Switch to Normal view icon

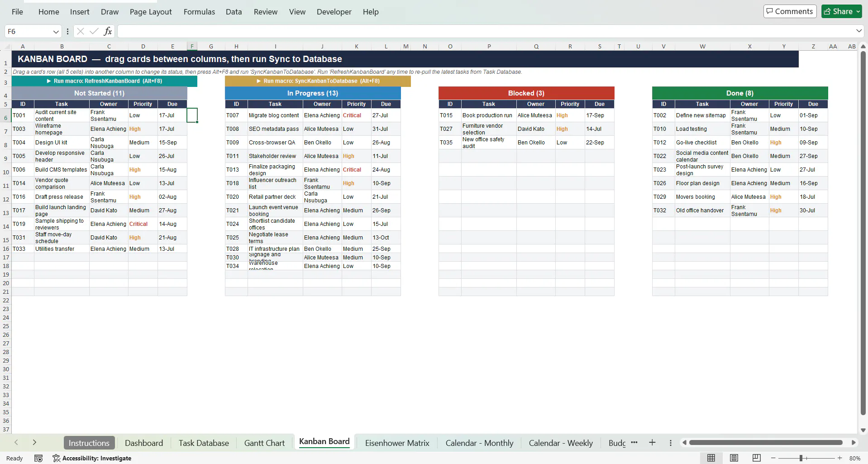click(x=711, y=458)
